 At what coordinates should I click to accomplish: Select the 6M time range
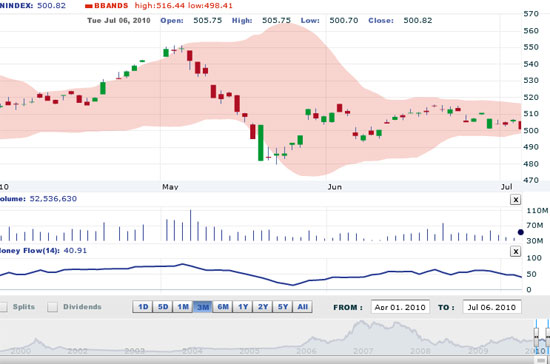tap(223, 307)
